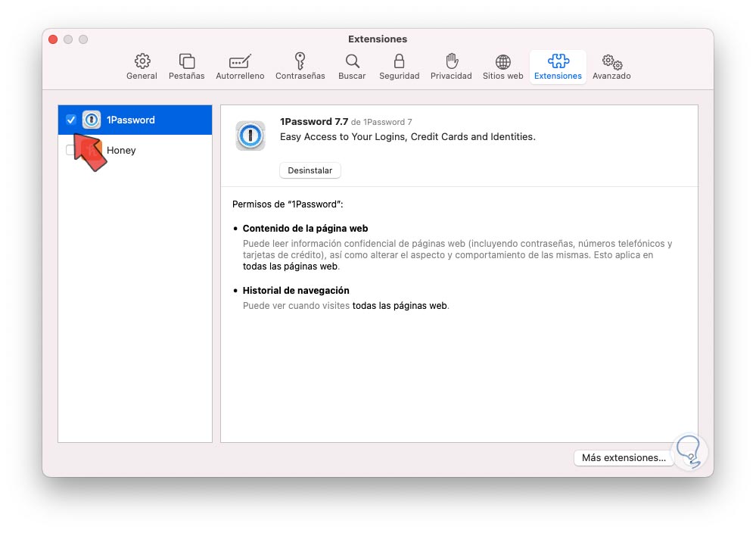Click the 'de 1Password 7' developer text
Image resolution: width=756 pixels, height=533 pixels.
pos(381,122)
